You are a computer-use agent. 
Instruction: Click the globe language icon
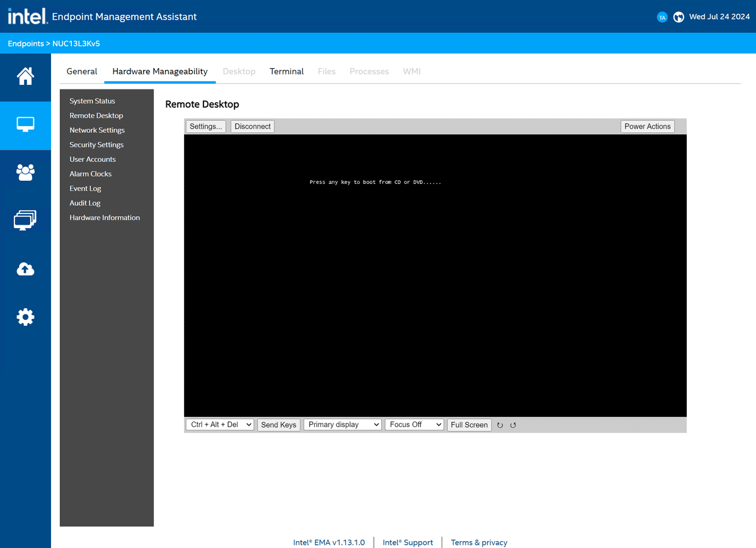(679, 17)
